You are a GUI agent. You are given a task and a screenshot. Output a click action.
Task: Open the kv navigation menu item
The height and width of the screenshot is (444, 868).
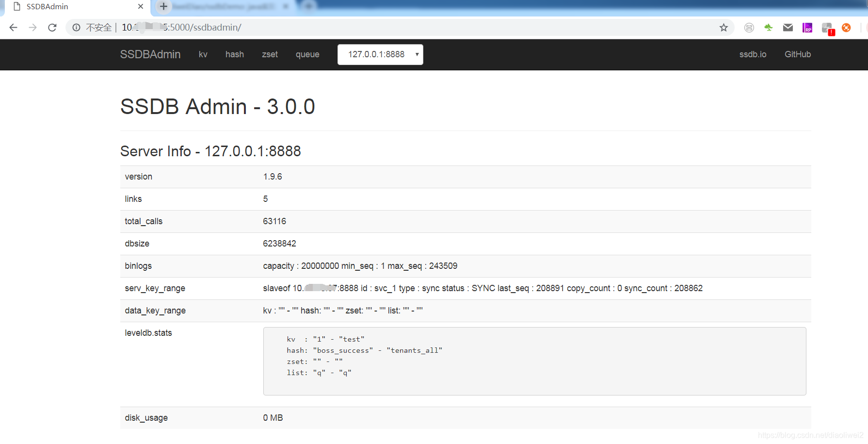tap(203, 54)
